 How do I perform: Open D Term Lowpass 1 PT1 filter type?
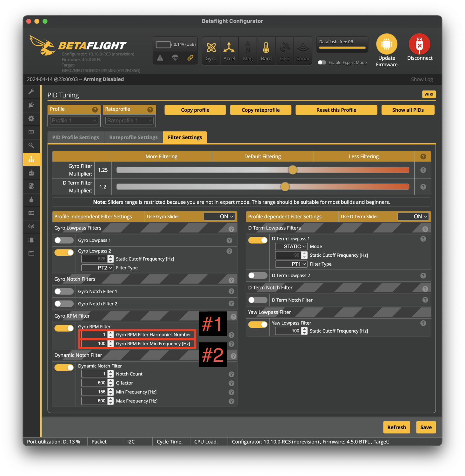pos(291,264)
